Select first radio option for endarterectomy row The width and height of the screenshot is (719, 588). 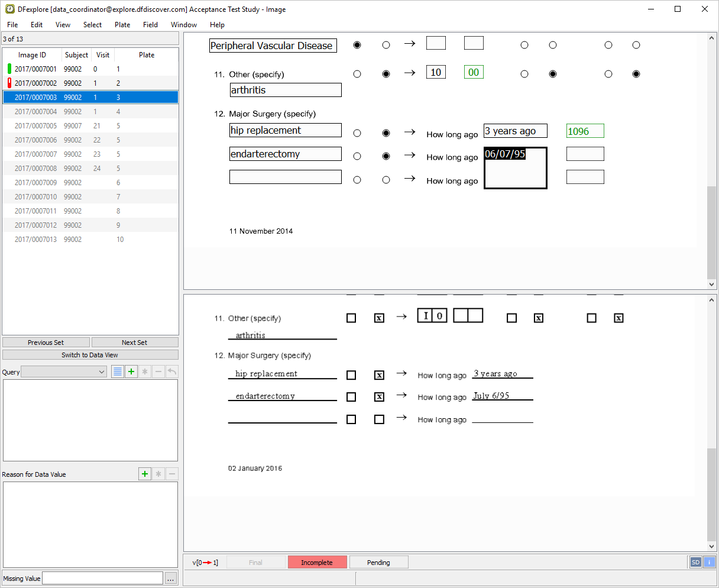(x=357, y=157)
